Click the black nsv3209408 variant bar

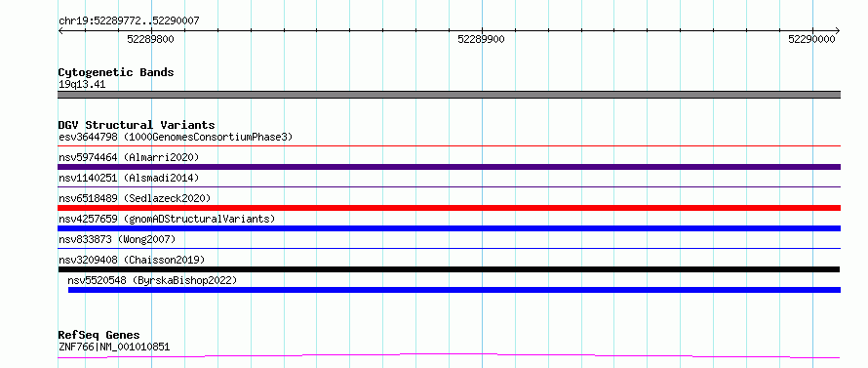coord(449,269)
